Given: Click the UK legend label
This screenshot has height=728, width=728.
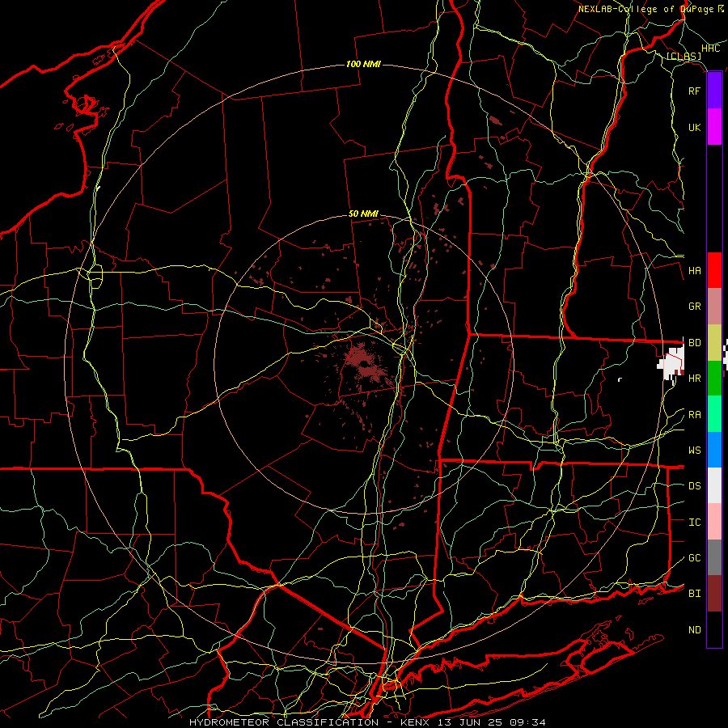Looking at the screenshot, I should (694, 127).
